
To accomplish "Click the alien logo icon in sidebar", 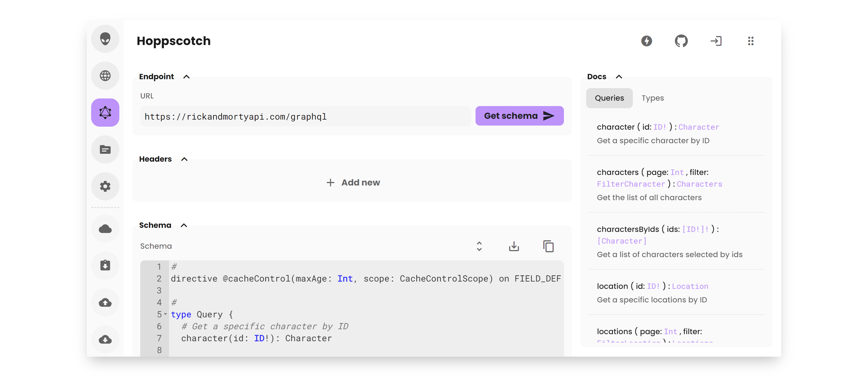I will [105, 39].
